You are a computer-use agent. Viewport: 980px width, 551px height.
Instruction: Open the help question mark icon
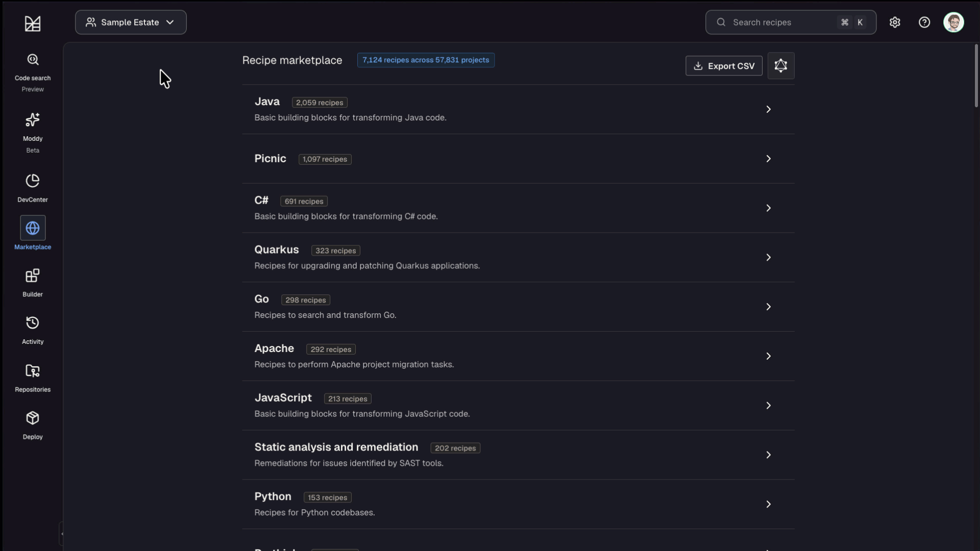coord(924,22)
